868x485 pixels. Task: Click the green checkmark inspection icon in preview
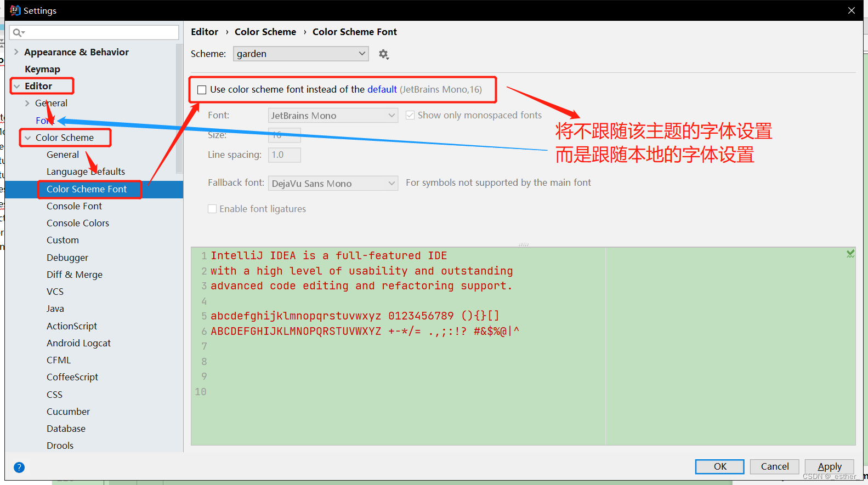click(850, 254)
